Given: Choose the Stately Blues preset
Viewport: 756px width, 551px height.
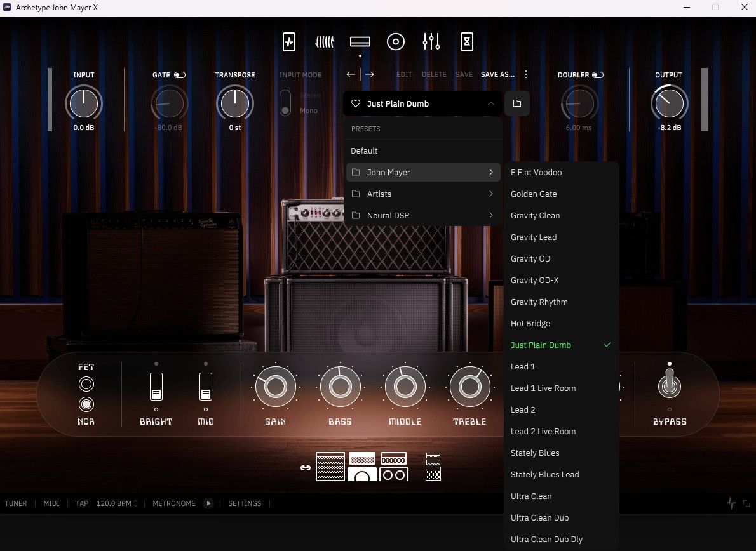Looking at the screenshot, I should tap(561, 453).
